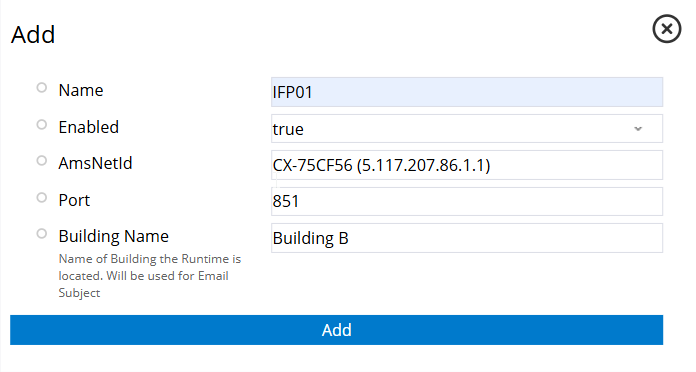Click the Enabled label text
Image resolution: width=696 pixels, height=372 pixels.
89,127
